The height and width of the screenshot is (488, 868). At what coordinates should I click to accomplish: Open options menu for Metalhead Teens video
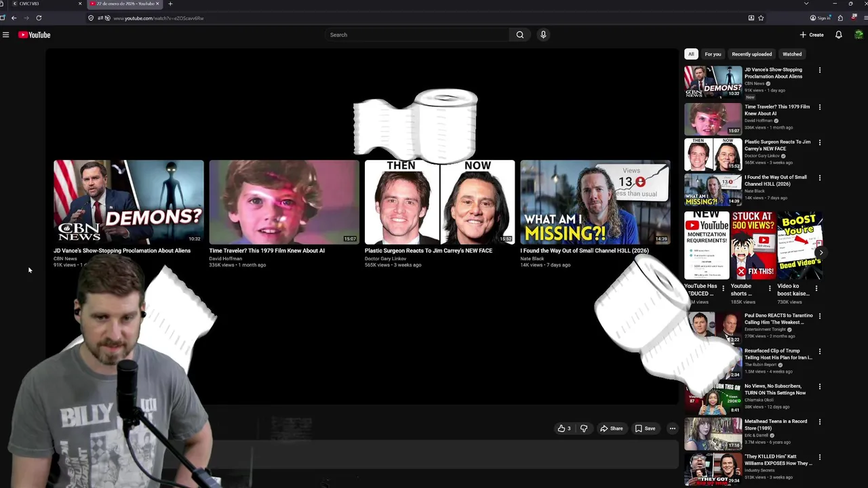pyautogui.click(x=820, y=422)
